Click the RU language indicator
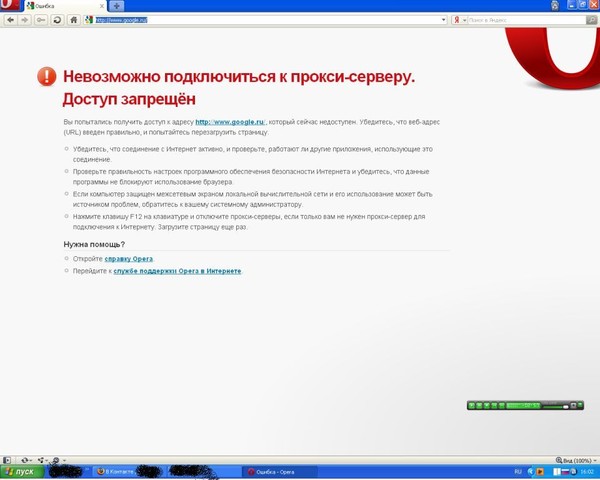 click(x=518, y=472)
